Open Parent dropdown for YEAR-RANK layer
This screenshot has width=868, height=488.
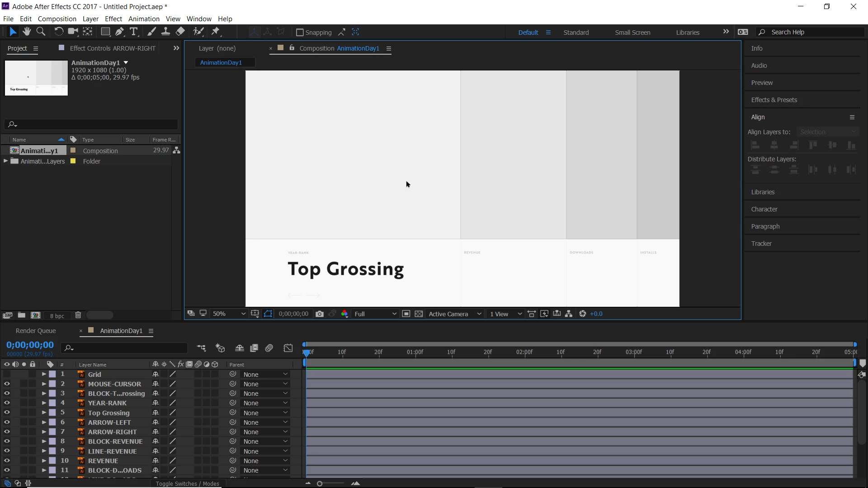[x=265, y=403]
